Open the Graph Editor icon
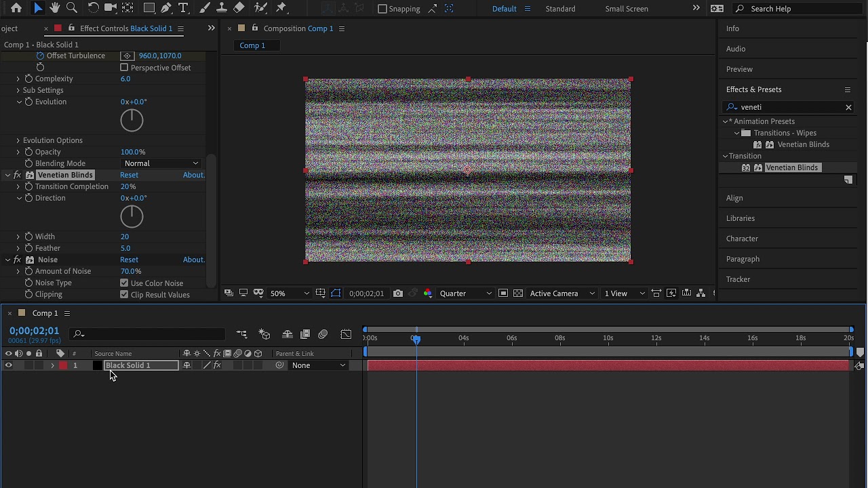This screenshot has width=868, height=488. 346,334
